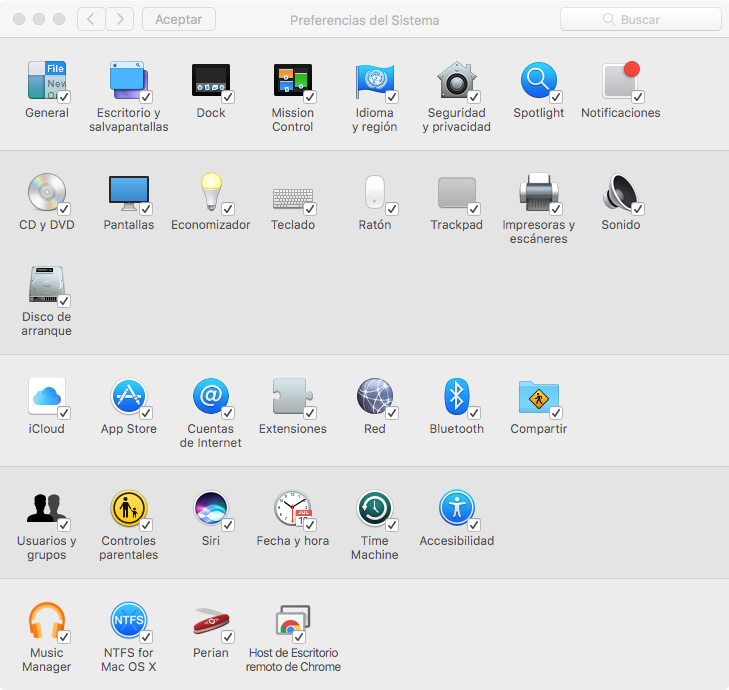The height and width of the screenshot is (690, 729).
Task: Click the Accesibilidad icon
Action: (x=457, y=508)
